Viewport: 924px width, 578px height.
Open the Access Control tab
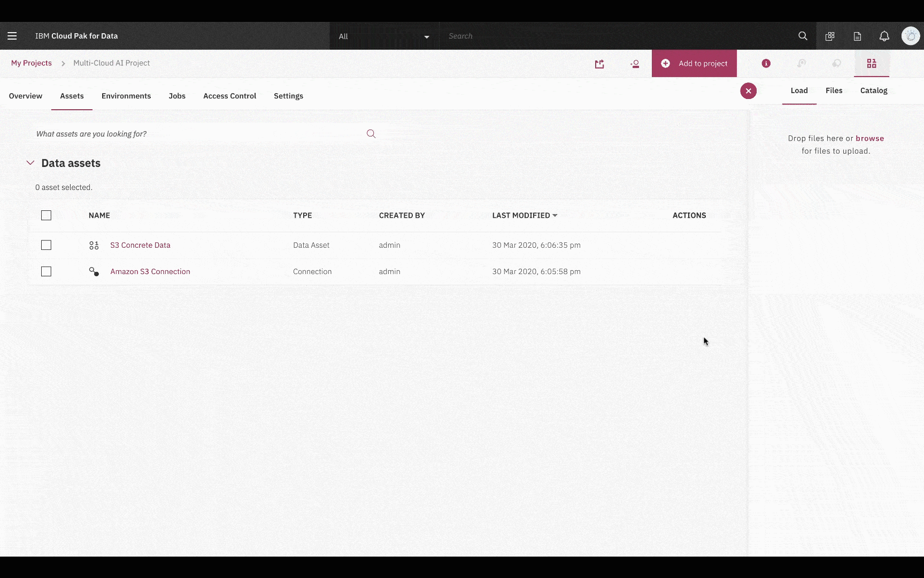click(x=229, y=96)
